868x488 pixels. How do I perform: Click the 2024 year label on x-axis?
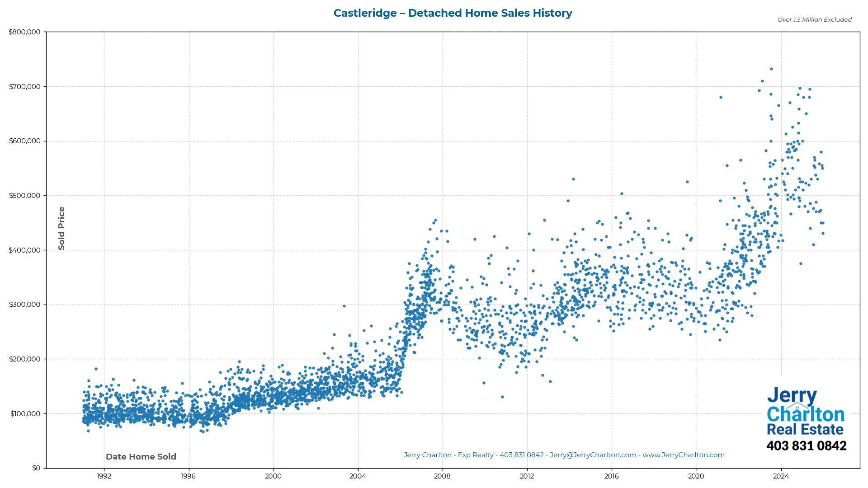click(781, 476)
